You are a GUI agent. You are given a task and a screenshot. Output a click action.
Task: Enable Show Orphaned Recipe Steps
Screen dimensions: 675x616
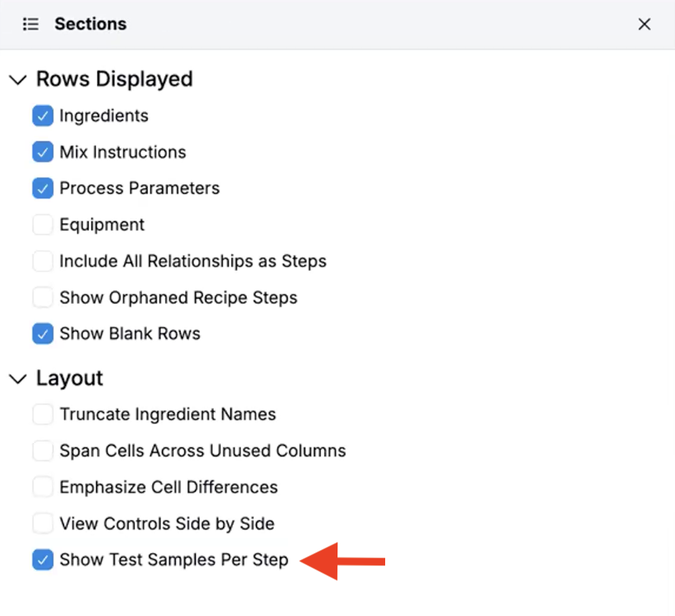43,298
